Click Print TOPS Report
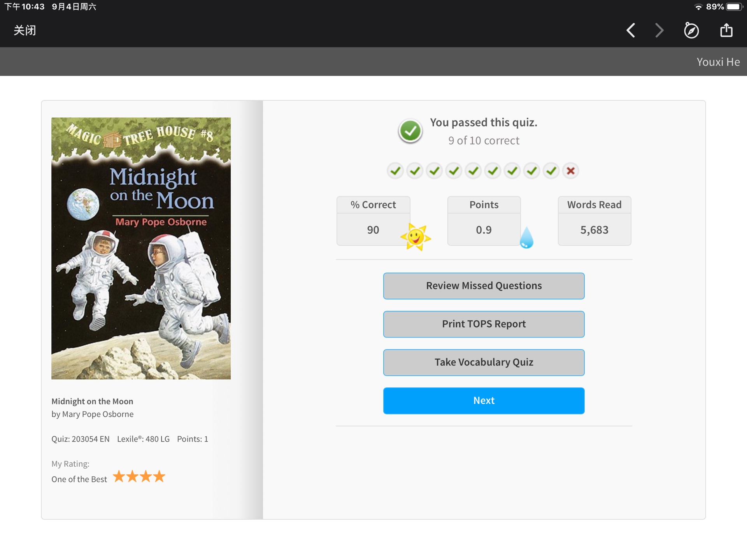The height and width of the screenshot is (560, 747). click(484, 324)
